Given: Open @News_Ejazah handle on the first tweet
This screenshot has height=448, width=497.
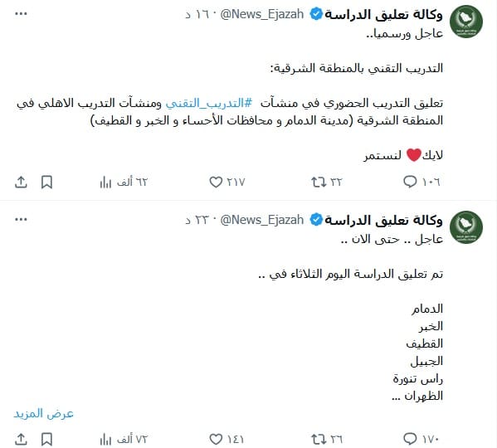Looking at the screenshot, I should point(262,14).
